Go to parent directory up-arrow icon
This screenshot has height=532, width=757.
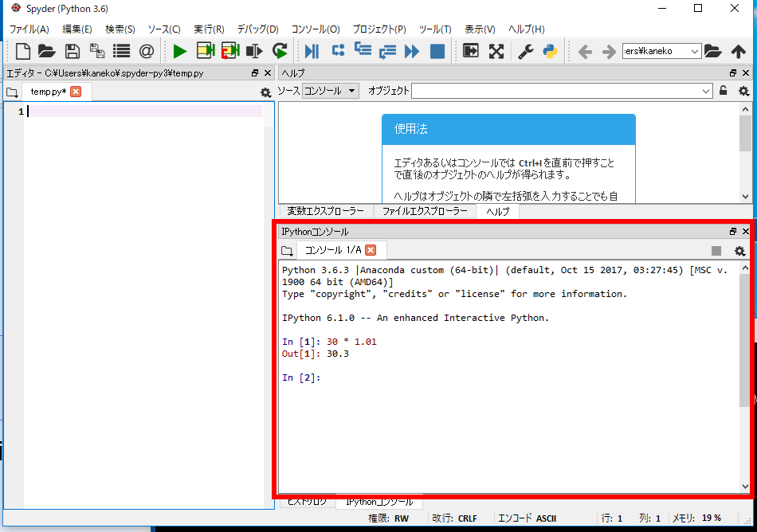tap(738, 51)
